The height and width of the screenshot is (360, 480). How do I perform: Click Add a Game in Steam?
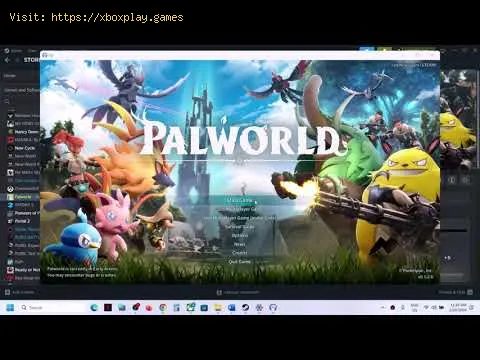[19, 292]
